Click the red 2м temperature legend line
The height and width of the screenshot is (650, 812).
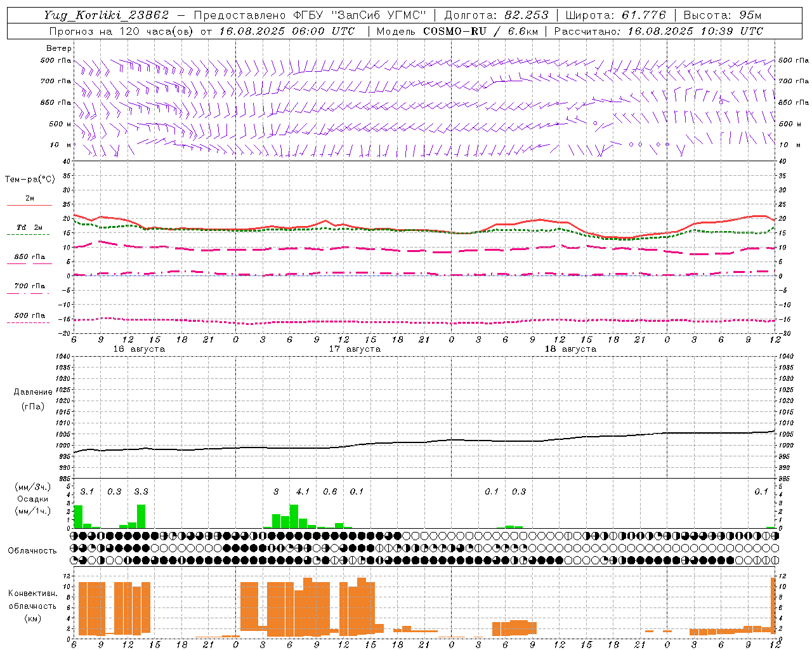coord(29,206)
